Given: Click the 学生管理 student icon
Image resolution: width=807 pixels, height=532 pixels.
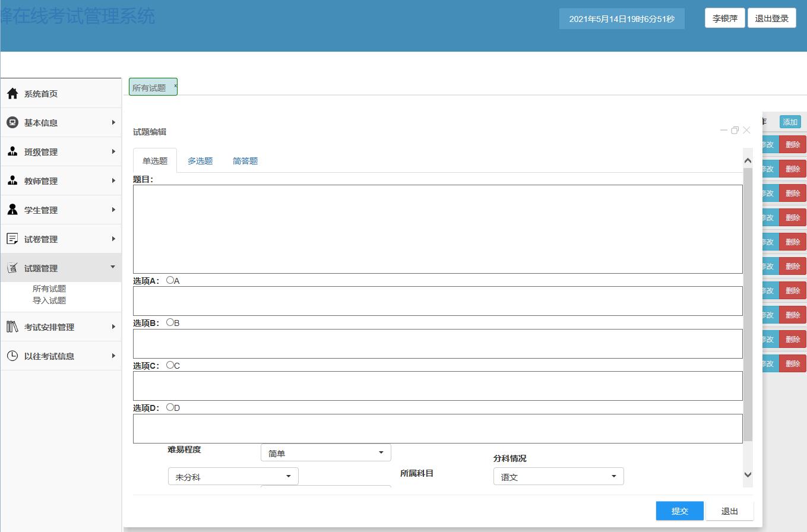Looking at the screenshot, I should pos(12,210).
